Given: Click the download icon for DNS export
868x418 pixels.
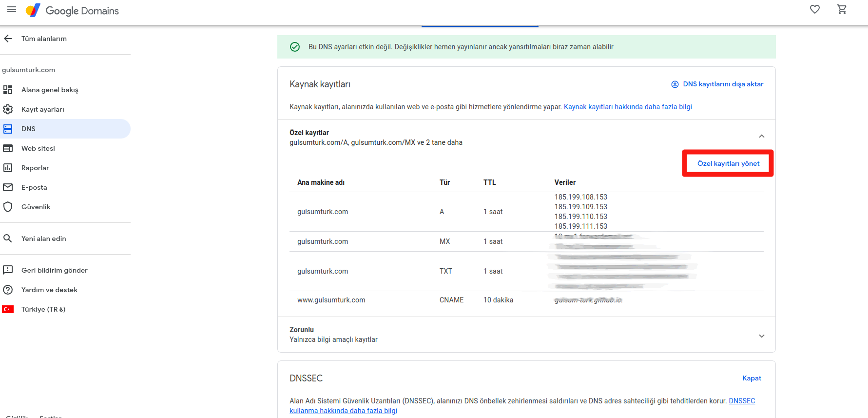Looking at the screenshot, I should point(675,84).
